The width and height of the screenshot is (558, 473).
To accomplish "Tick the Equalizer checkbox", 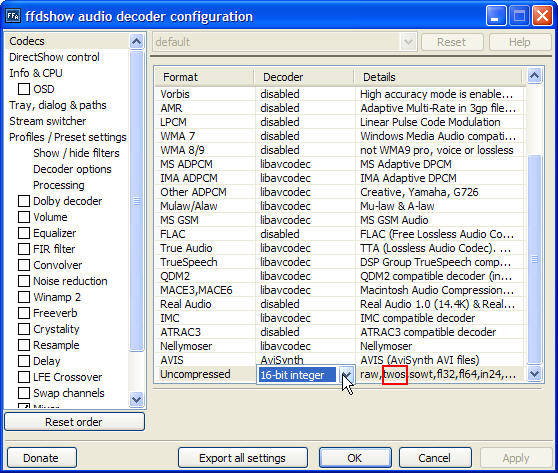I will tap(24, 233).
